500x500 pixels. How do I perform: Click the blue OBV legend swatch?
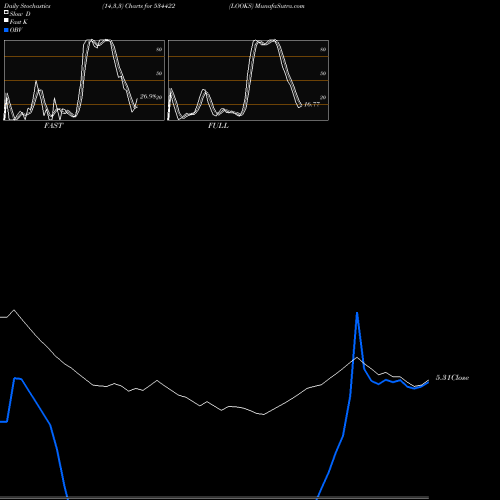6,30
